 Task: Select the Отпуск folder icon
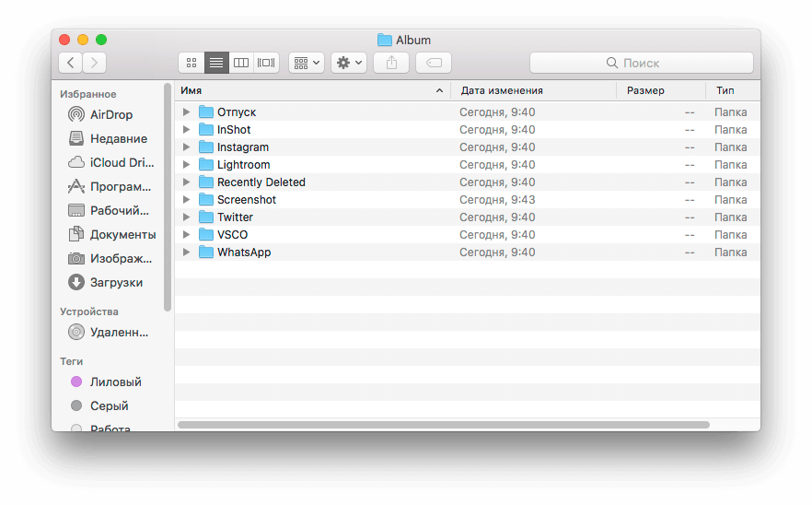(x=206, y=112)
